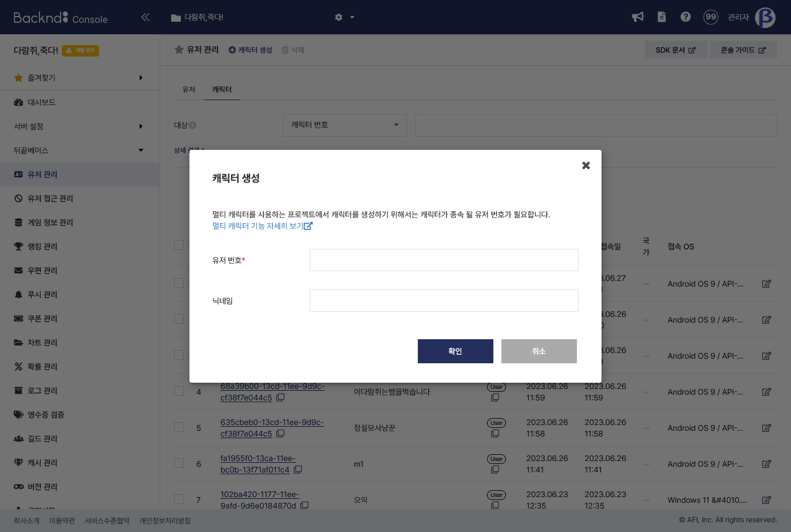Edit row 5 청설모사냥꾼 with the pencil icon
Viewport: 791px width, 532px height.
coord(766,428)
